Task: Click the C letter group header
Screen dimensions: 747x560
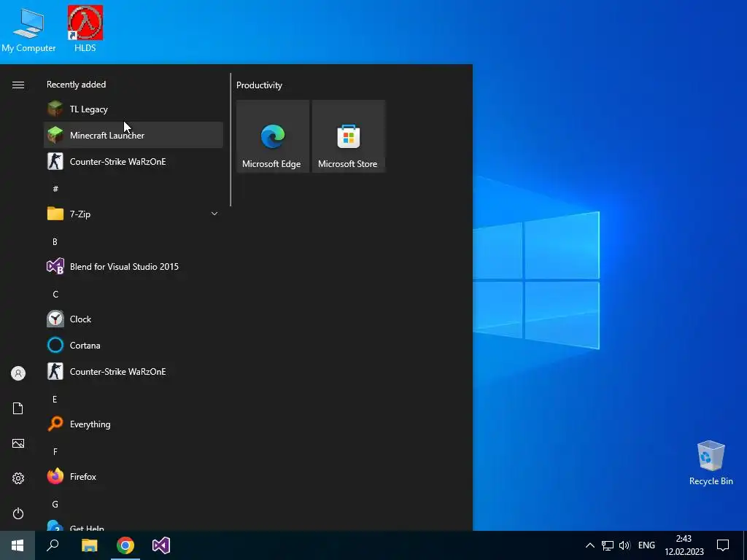Action: [x=55, y=295]
